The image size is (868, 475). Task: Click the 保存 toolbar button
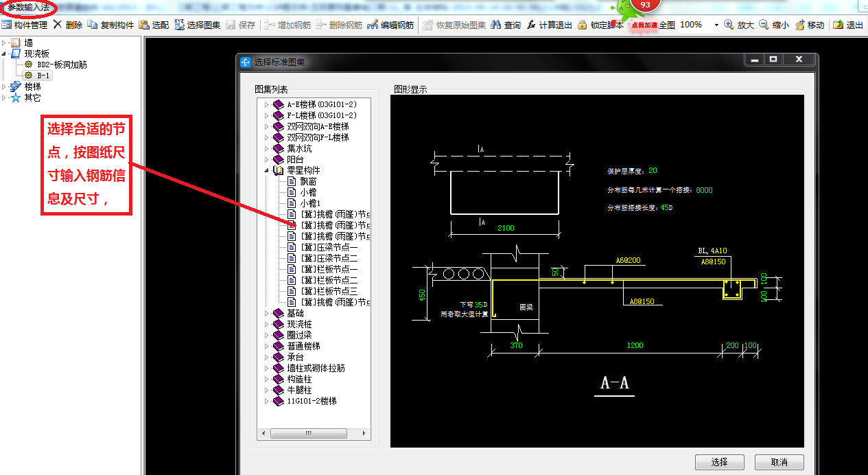240,25
